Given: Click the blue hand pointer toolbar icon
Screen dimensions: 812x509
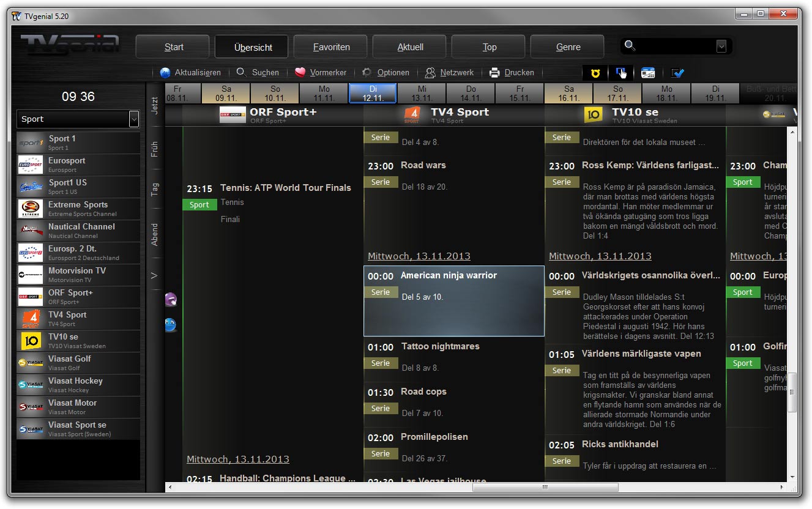Looking at the screenshot, I should [x=620, y=73].
